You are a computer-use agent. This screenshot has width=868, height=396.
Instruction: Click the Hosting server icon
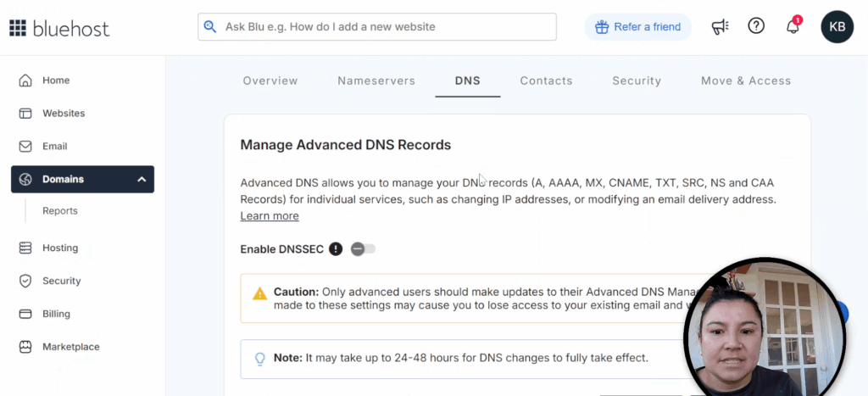[x=25, y=248]
